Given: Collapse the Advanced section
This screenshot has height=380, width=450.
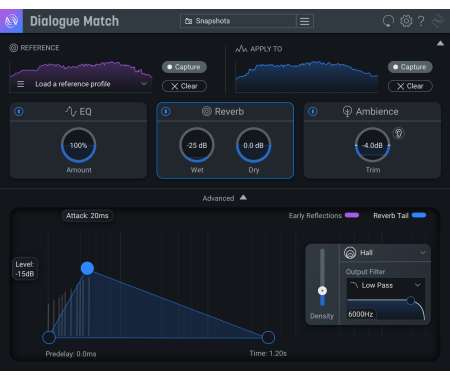Looking at the screenshot, I should point(244,198).
